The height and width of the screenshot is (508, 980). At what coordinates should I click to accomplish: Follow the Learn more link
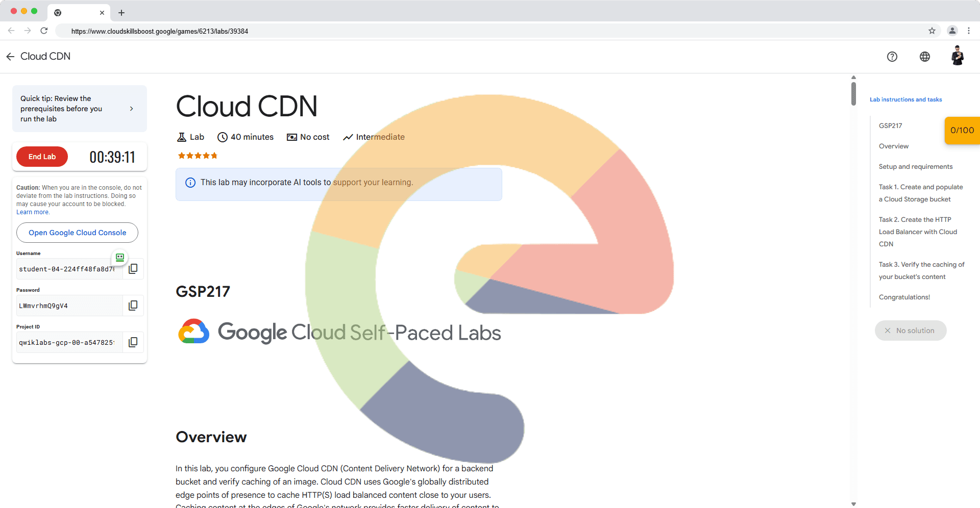click(33, 212)
